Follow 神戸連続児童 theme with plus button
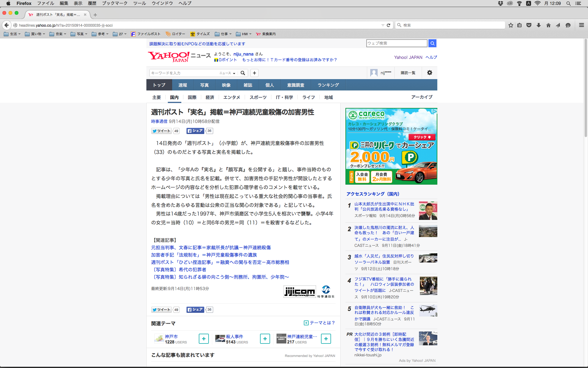Viewport: 588px width, 368px height. [326, 339]
